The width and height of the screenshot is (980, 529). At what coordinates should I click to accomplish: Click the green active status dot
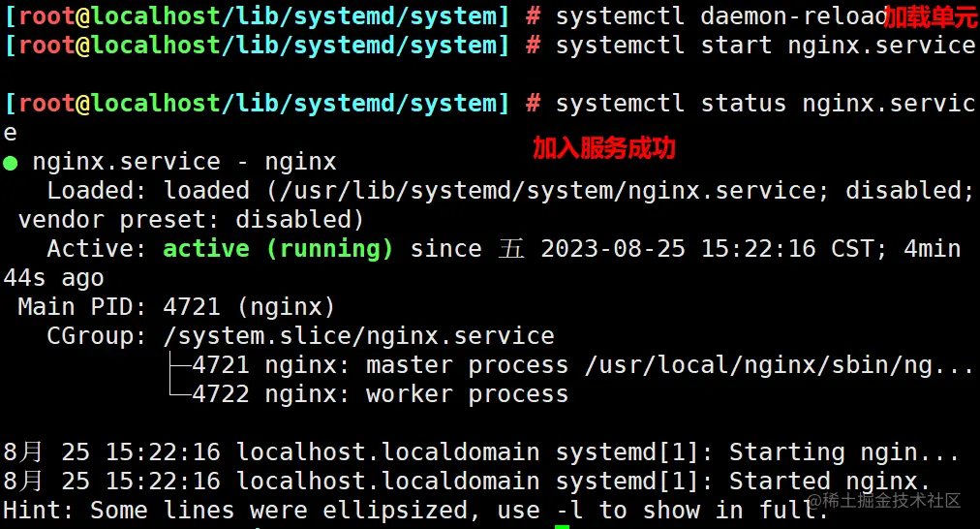point(11,163)
